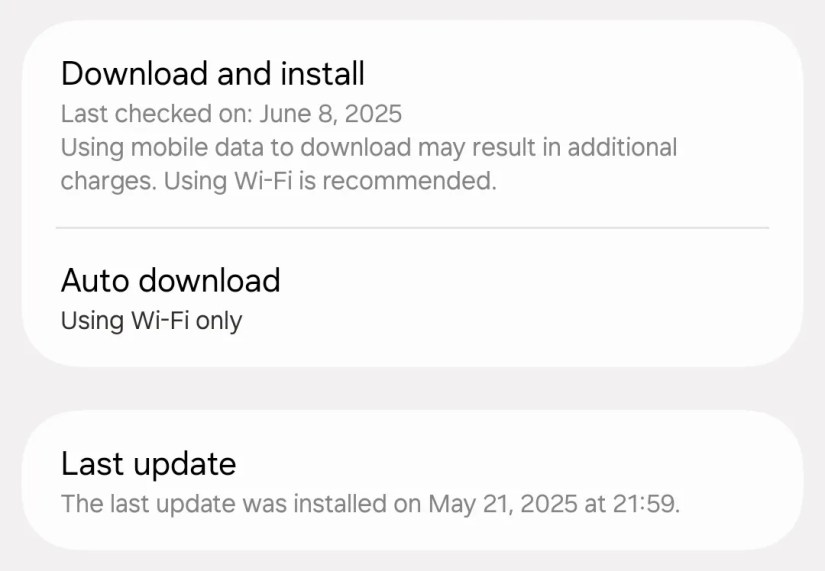This screenshot has height=571, width=825.
Task: Select the 'Last checked on: June 8, 2025' text
Action: pos(232,114)
